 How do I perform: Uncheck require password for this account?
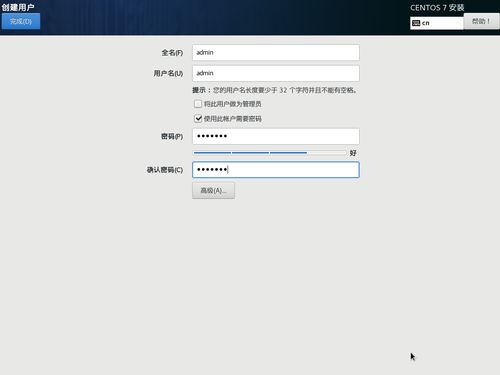(x=198, y=119)
